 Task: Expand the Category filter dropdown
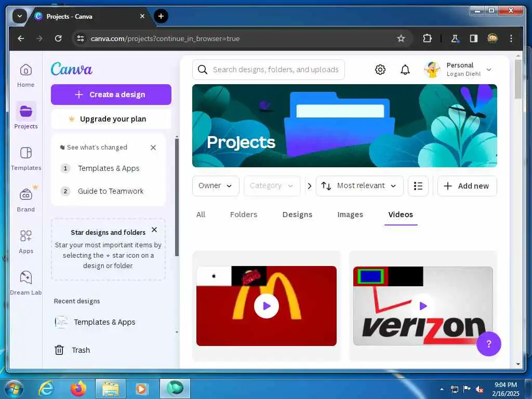click(x=272, y=185)
